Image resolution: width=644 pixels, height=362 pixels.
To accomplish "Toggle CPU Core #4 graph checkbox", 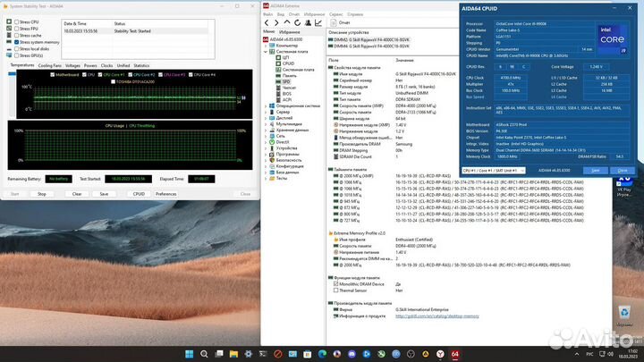I will click(191, 75).
